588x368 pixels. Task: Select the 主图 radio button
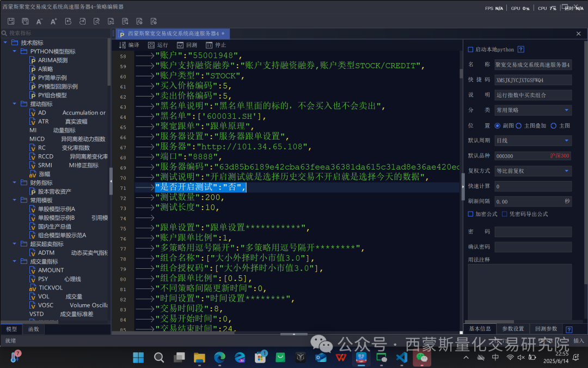(554, 126)
